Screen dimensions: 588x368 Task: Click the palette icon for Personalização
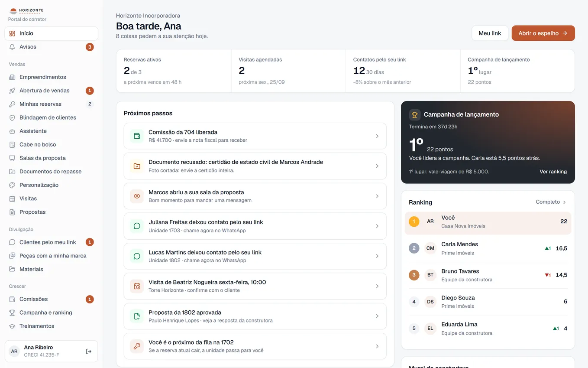(12, 185)
